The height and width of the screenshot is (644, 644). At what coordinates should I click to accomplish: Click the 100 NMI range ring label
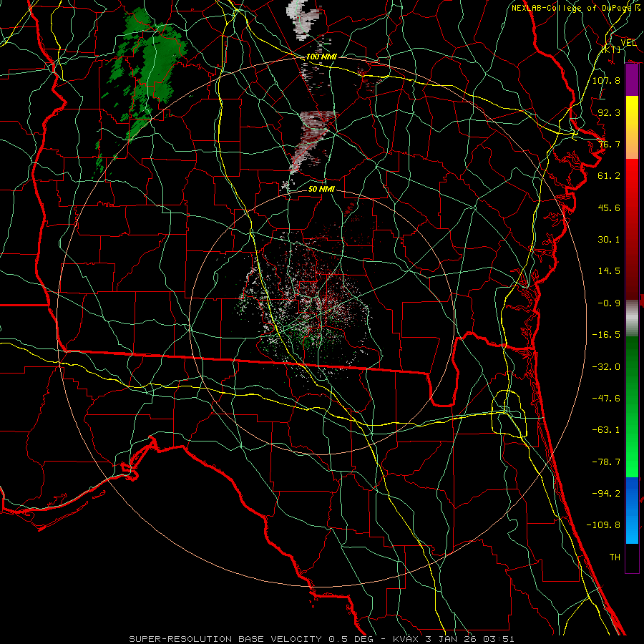(x=321, y=57)
